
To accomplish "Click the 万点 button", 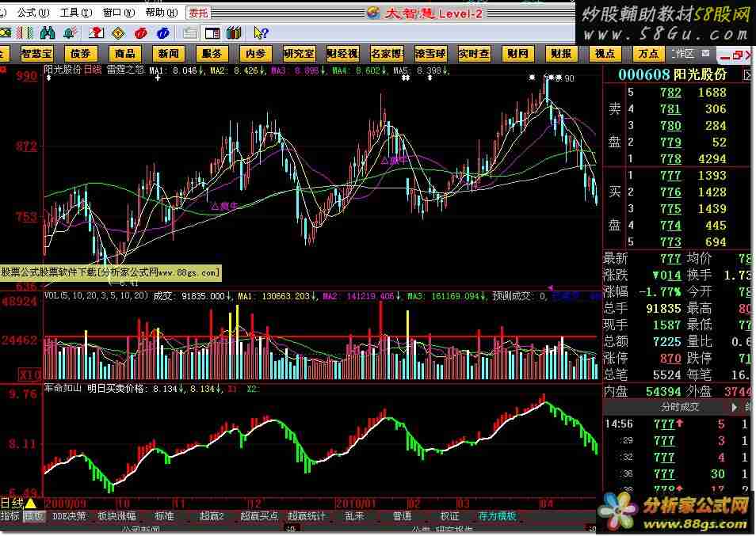I will 648,54.
